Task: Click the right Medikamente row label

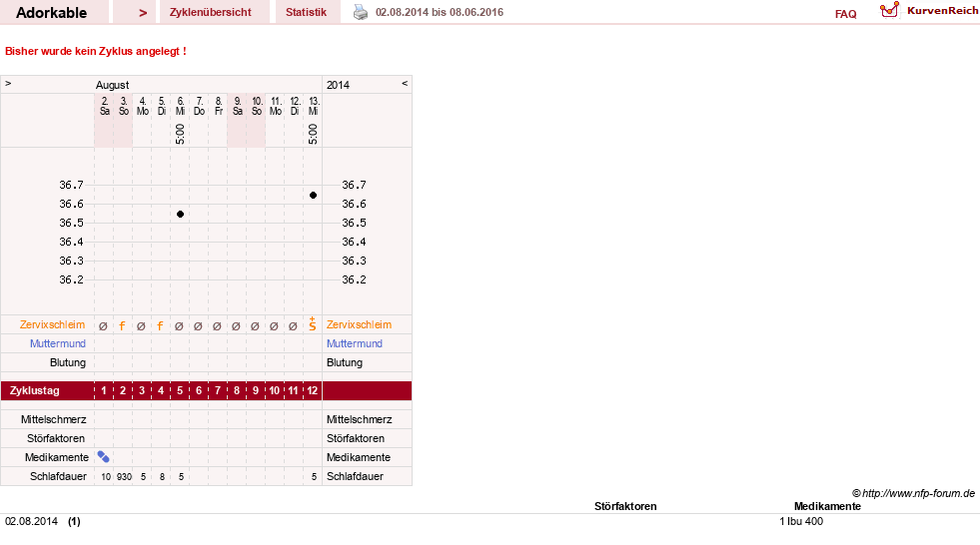Action: click(358, 457)
